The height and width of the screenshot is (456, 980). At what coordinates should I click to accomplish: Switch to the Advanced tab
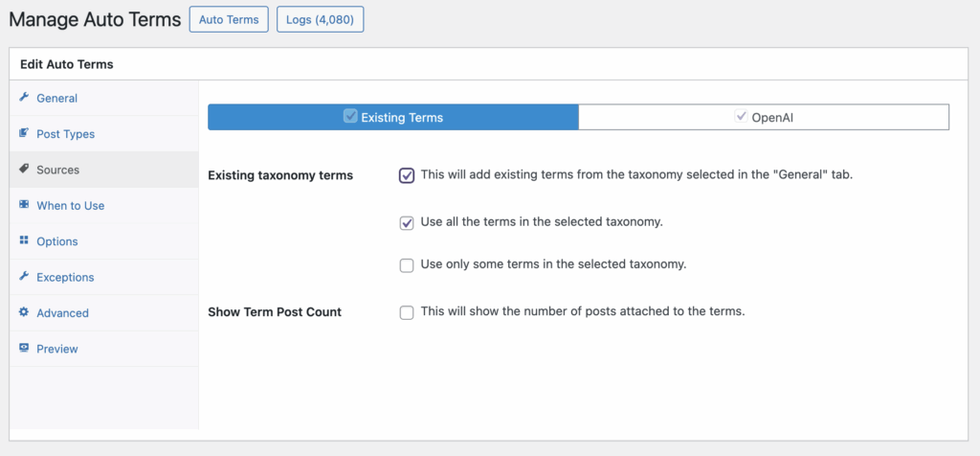(x=103, y=312)
